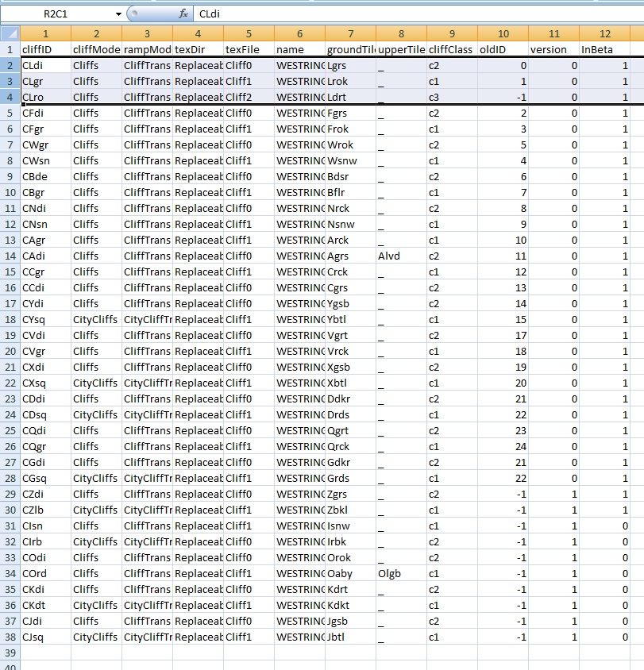Viewport: 644px width, 670px height.
Task: Select the cell containing CNsn
Action: (x=46, y=225)
